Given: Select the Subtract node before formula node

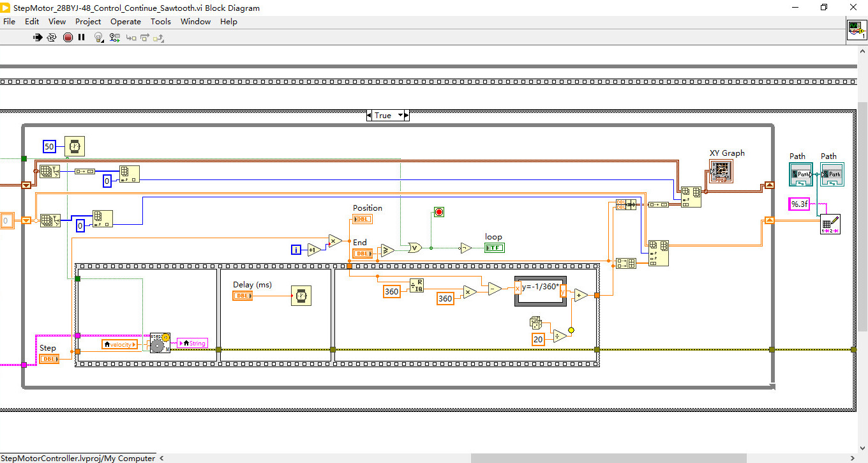Looking at the screenshot, I should (x=495, y=288).
